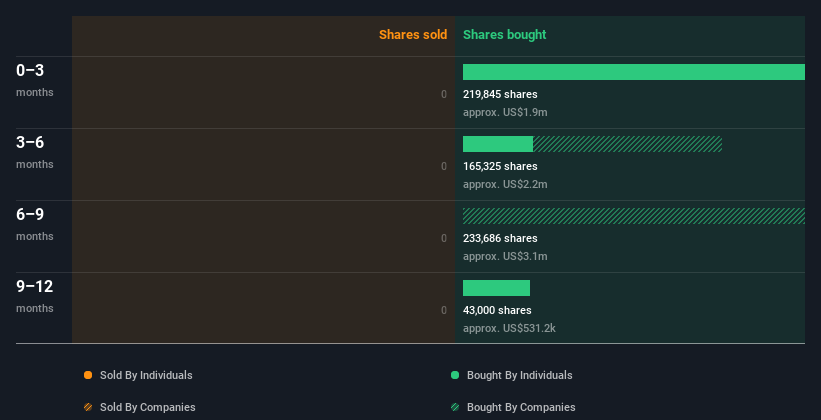The height and width of the screenshot is (420, 821).
Task: Click the approx. US$1.9m amount
Action: click(505, 112)
